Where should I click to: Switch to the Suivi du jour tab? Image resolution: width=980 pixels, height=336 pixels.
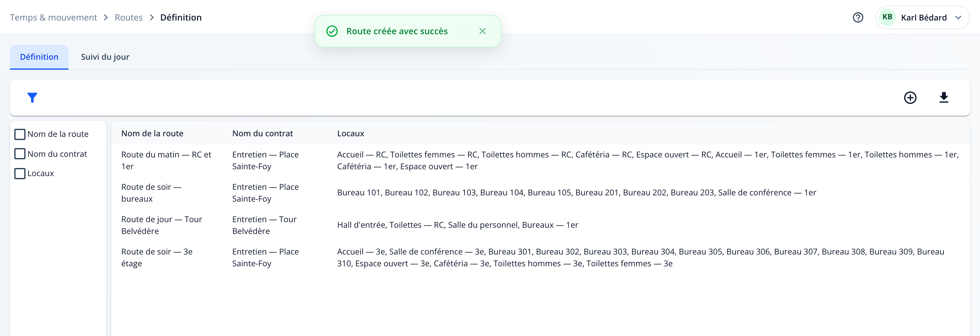coord(105,57)
